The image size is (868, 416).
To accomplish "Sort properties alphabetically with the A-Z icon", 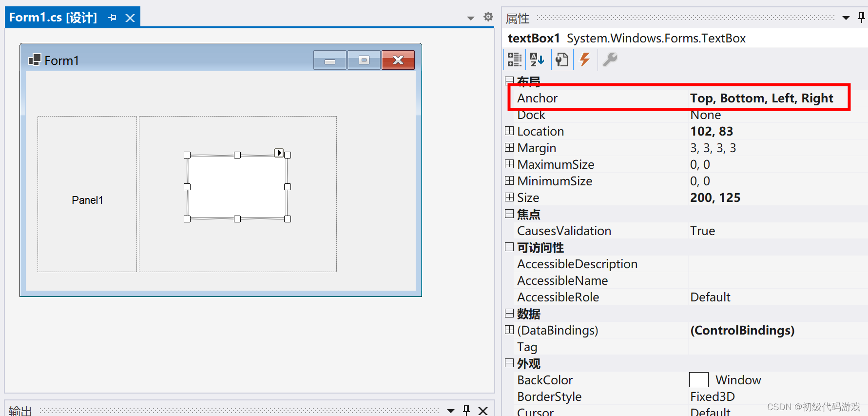I will click(x=537, y=59).
